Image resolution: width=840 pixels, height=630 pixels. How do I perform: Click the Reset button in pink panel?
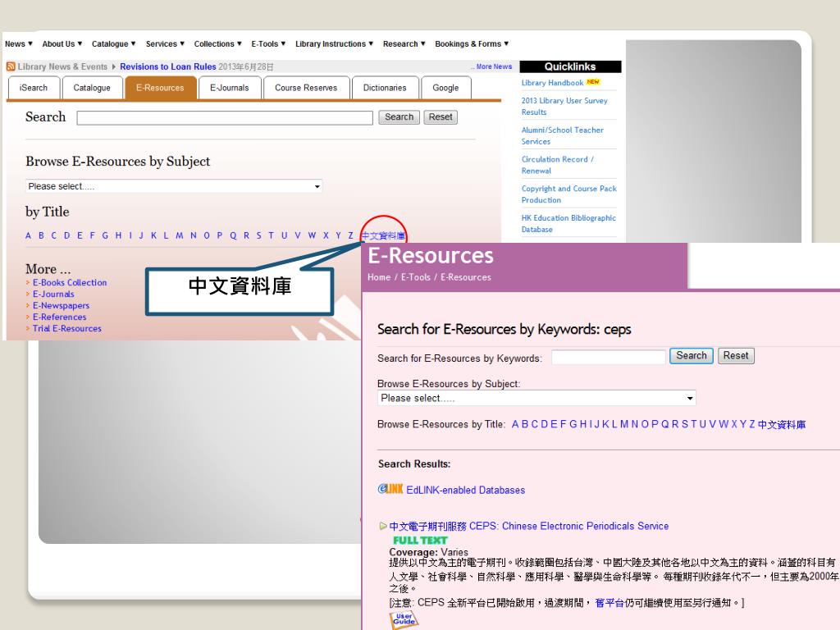coord(736,356)
